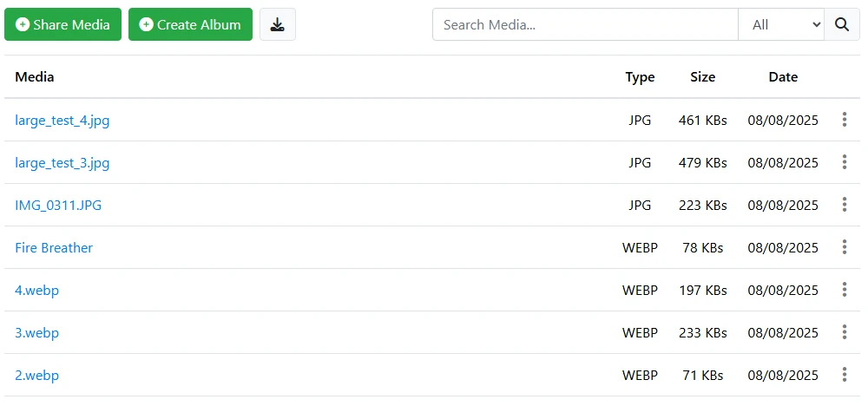Show actions menu for Fire Breather

pos(844,247)
